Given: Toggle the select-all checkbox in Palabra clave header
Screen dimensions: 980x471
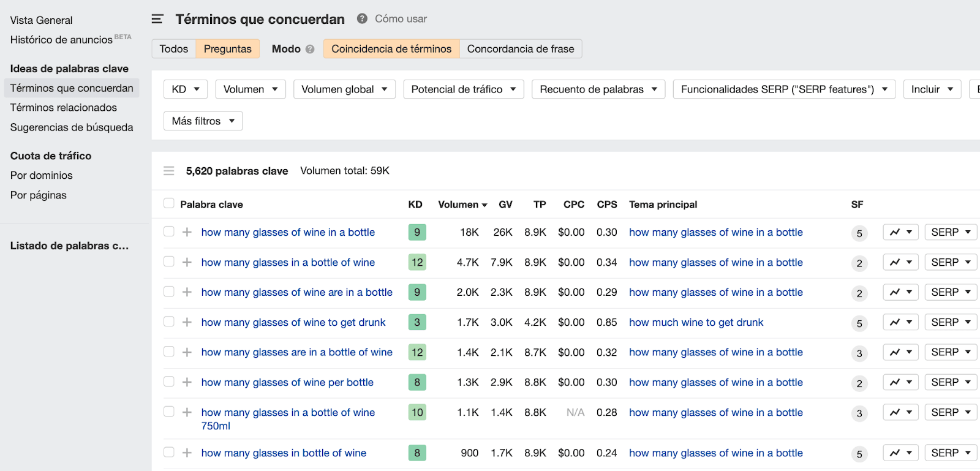Looking at the screenshot, I should (x=169, y=203).
